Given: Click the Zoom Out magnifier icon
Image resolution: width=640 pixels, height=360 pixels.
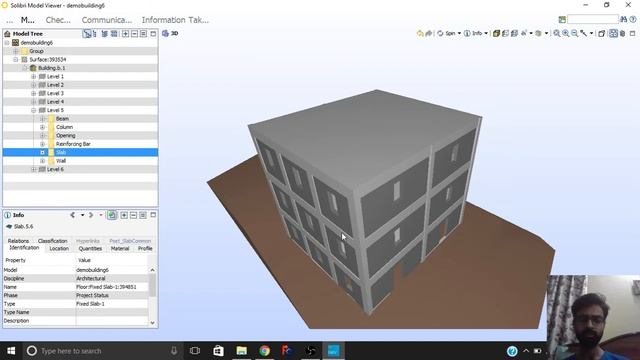Looking at the screenshot, I should [x=575, y=33].
